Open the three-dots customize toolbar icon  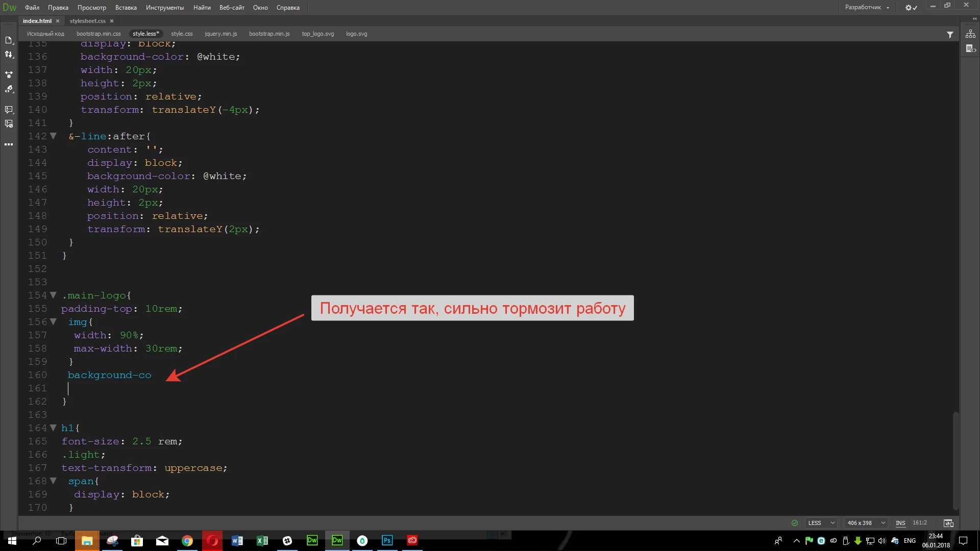(x=9, y=144)
